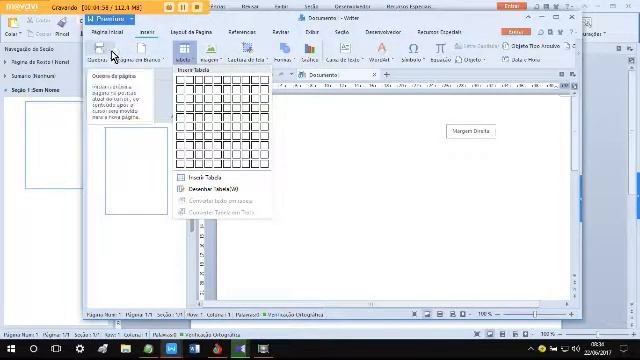Add a new document tab with plus button

tap(387, 75)
